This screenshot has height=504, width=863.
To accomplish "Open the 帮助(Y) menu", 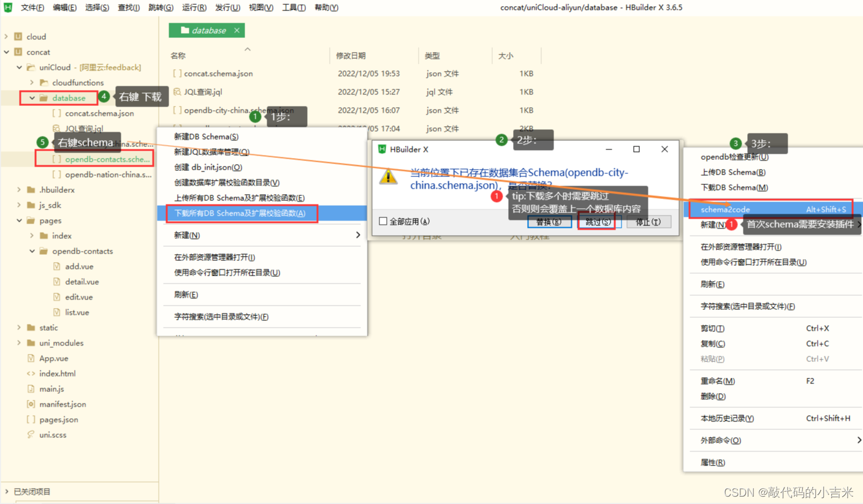I will pos(325,7).
